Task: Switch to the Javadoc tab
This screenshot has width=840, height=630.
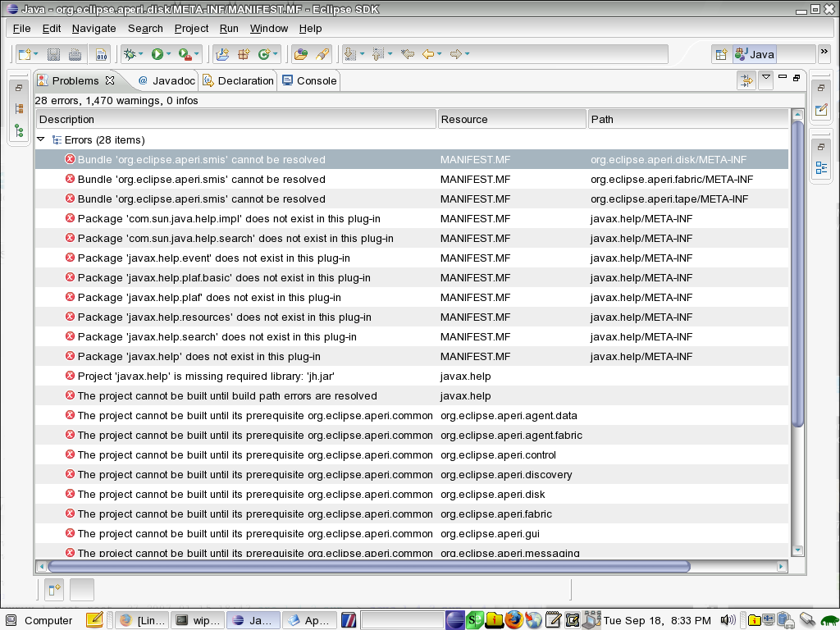Action: [166, 81]
